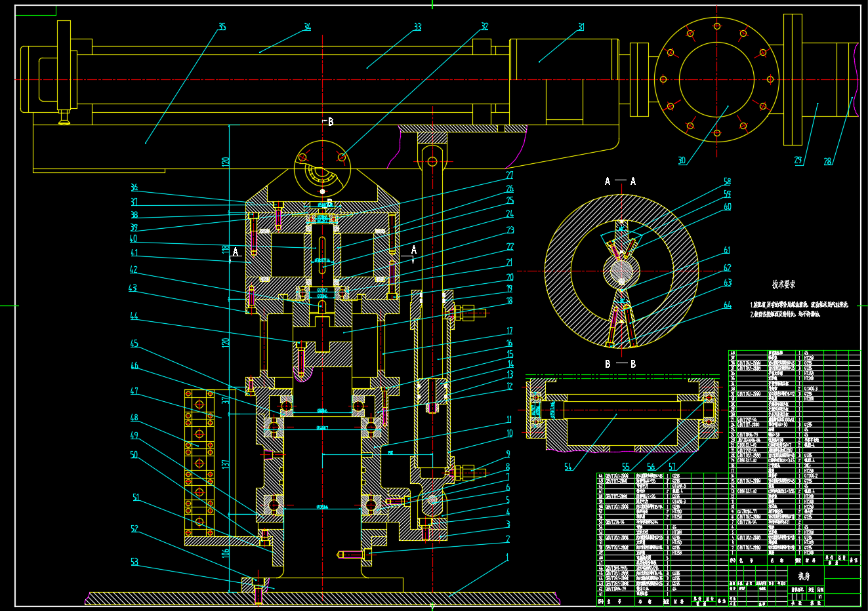Select balloon label 31 near top

click(581, 27)
